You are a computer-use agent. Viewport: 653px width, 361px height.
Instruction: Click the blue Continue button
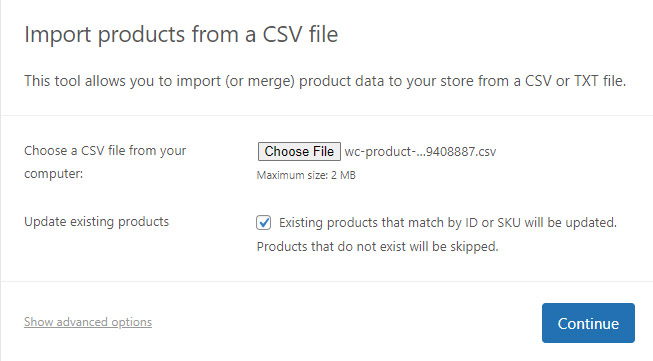tap(588, 323)
